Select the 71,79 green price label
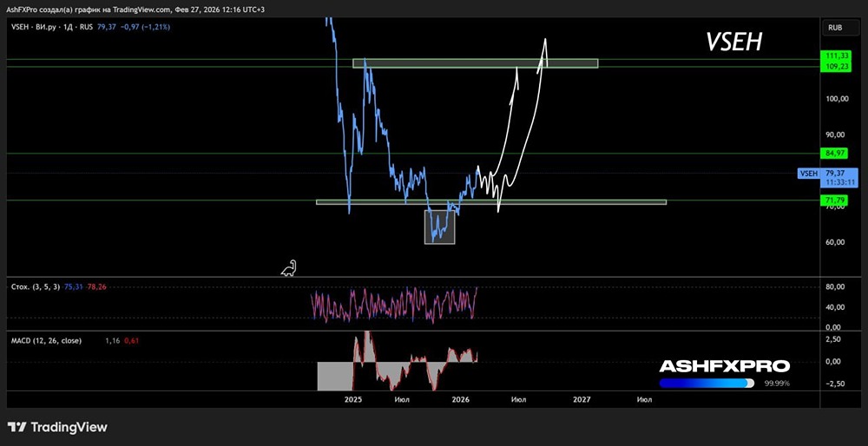Screen dimensions: 868x446 [x=836, y=200]
